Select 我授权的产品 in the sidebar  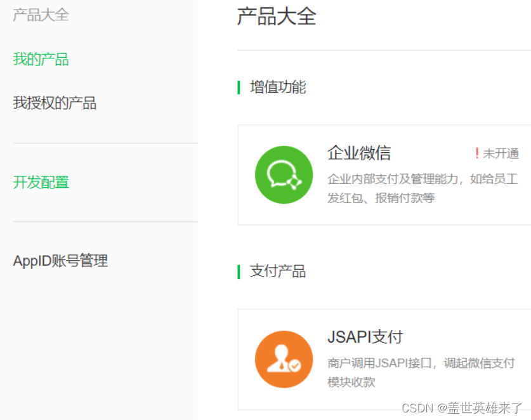55,103
